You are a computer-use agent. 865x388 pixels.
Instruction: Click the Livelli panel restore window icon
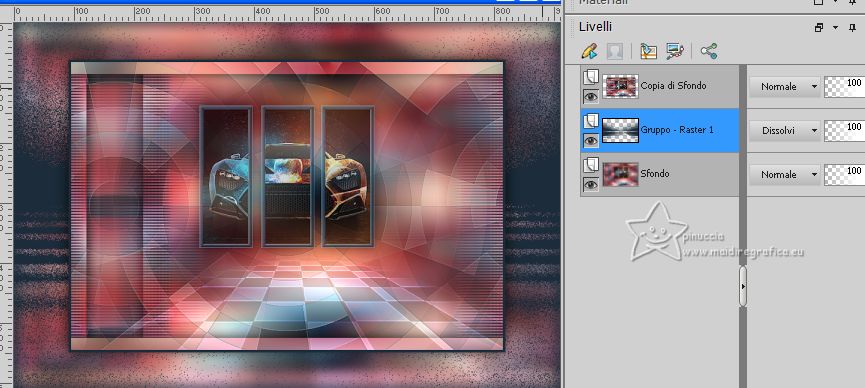pos(819,28)
